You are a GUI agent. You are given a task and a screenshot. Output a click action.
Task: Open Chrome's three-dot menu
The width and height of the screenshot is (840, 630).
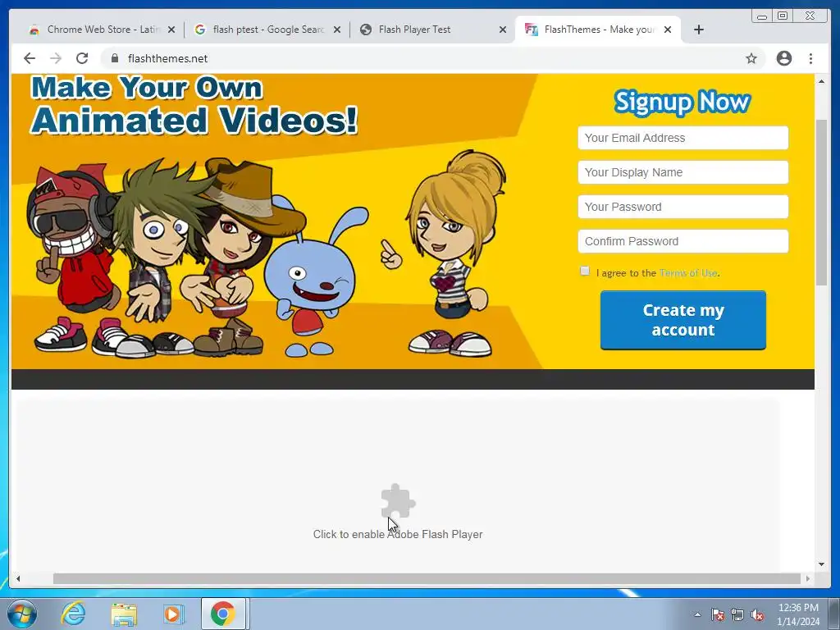pyautogui.click(x=810, y=58)
